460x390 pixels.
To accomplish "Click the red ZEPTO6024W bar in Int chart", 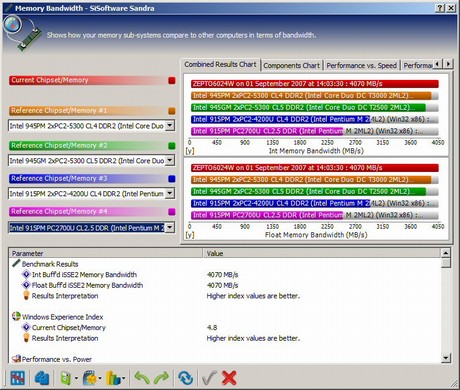I will tap(315, 84).
